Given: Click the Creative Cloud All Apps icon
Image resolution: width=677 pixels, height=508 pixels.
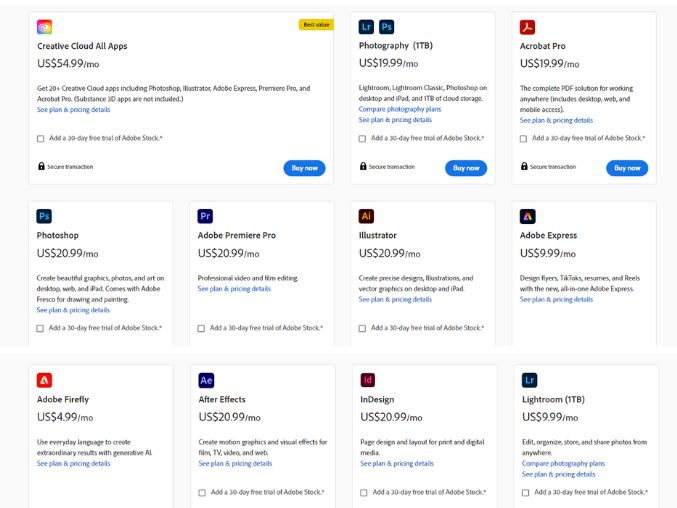Looking at the screenshot, I should point(44,27).
